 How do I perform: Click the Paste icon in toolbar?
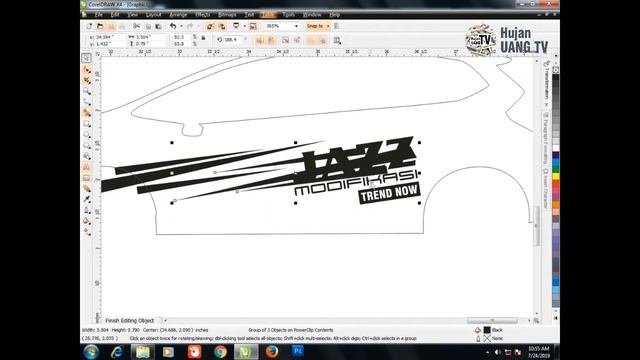pyautogui.click(x=158, y=26)
